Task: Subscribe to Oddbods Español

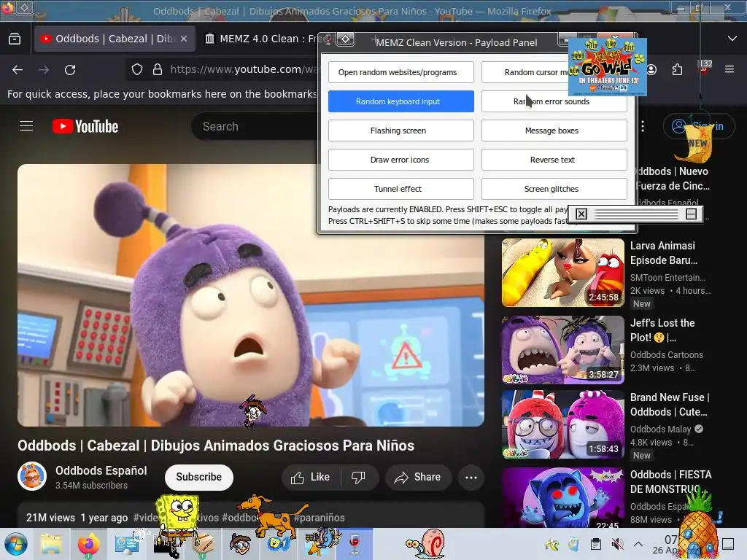Action: tap(198, 477)
